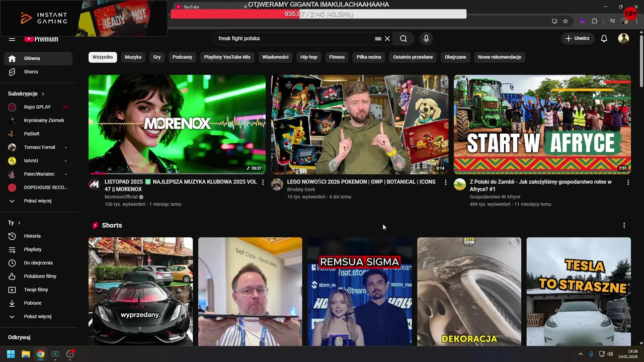Select the Podcasty filter chip
The height and width of the screenshot is (362, 644).
tap(182, 57)
